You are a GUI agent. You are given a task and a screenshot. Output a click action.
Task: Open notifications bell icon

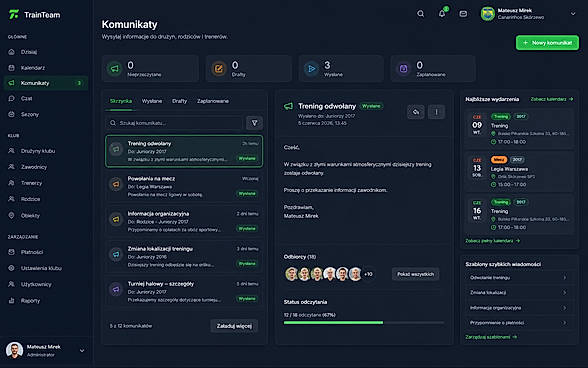[x=442, y=14]
